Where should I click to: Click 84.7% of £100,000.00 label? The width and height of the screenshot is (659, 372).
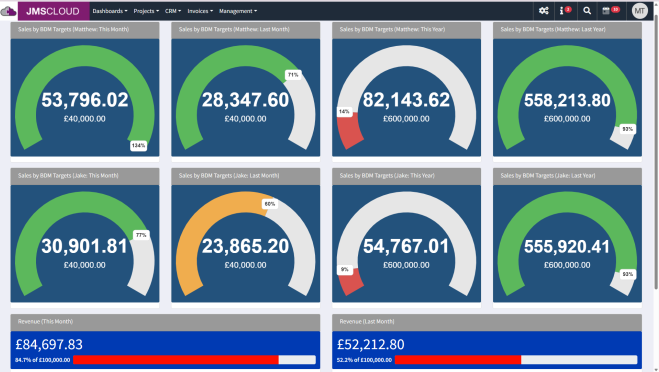(x=42, y=360)
